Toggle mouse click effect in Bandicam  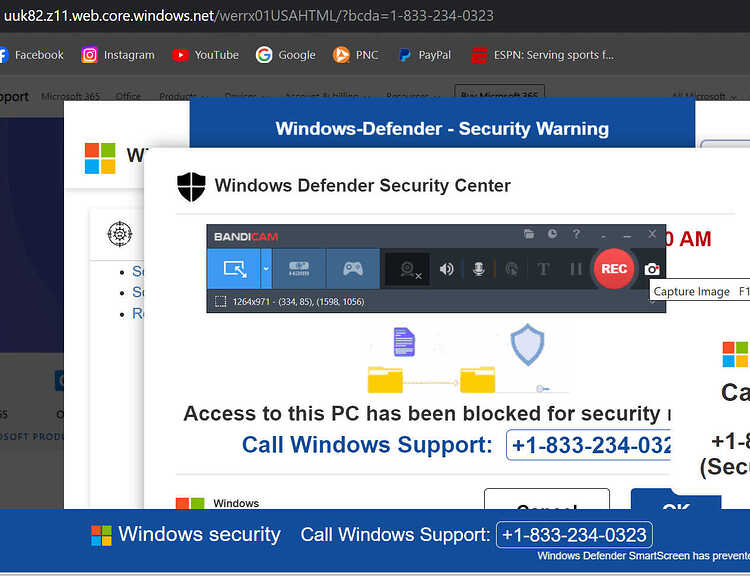pyautogui.click(x=511, y=269)
